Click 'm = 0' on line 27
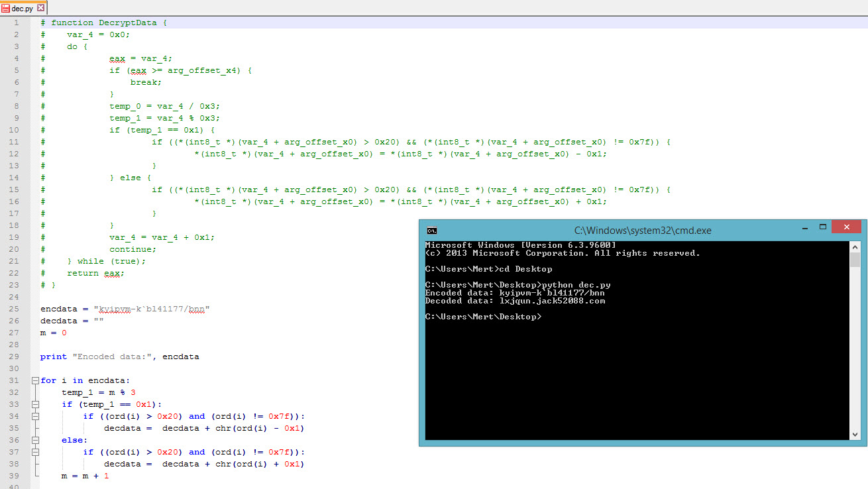The height and width of the screenshot is (489, 868). point(53,333)
